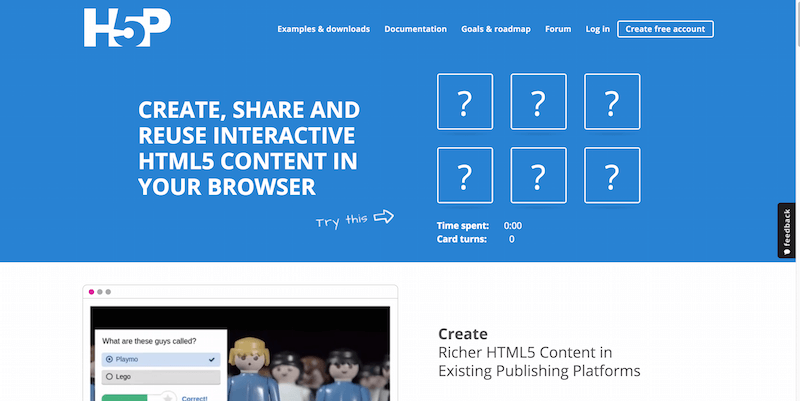The width and height of the screenshot is (800, 401).
Task: Select the Lego radio option
Action: (x=161, y=377)
